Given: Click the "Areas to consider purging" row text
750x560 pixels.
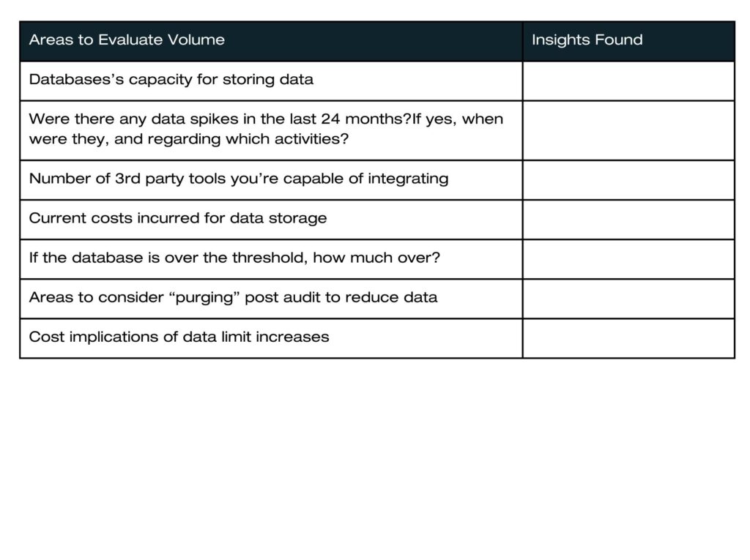Looking at the screenshot, I should point(233,297).
